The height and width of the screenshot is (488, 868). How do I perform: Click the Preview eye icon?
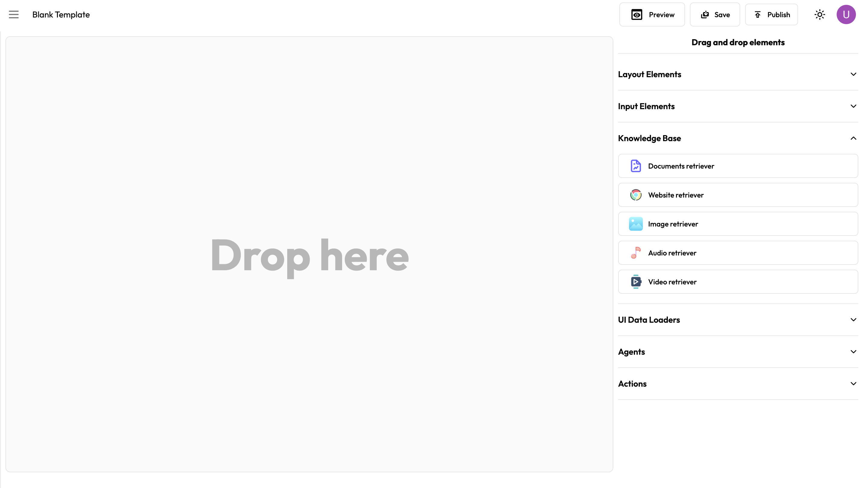coord(637,14)
